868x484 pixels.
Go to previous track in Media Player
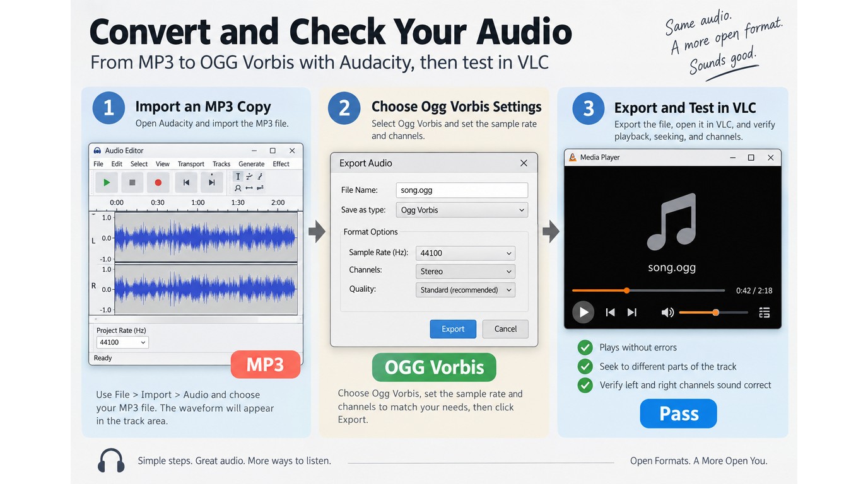tap(610, 312)
